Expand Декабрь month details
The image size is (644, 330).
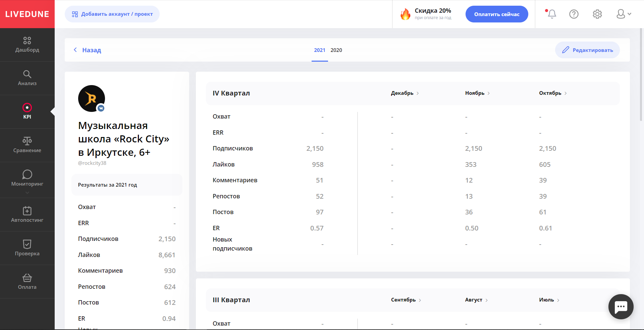pos(405,93)
